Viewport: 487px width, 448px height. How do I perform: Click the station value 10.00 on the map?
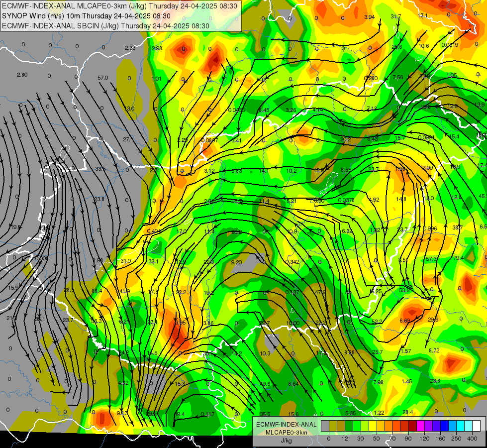pyautogui.click(x=293, y=323)
